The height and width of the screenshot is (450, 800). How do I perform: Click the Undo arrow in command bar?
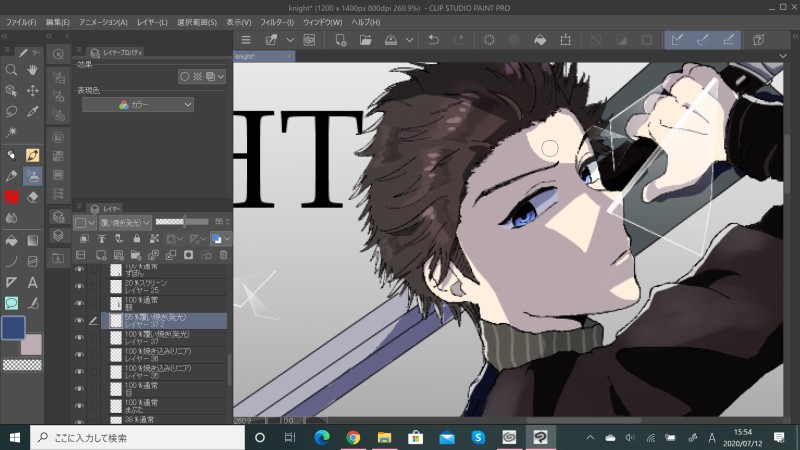[434, 40]
